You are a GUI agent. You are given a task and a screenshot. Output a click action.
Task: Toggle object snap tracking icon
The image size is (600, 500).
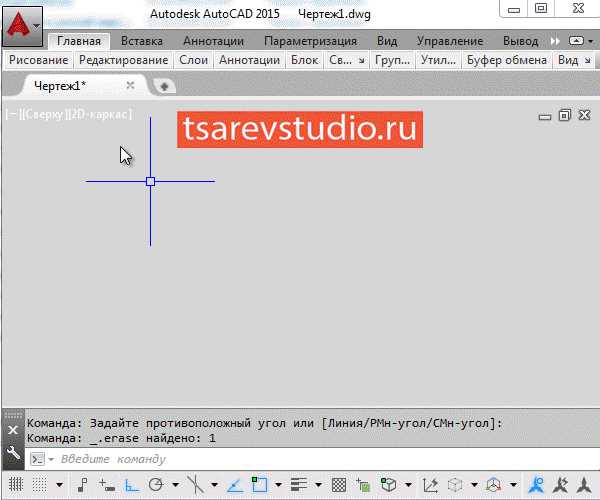coord(235,485)
